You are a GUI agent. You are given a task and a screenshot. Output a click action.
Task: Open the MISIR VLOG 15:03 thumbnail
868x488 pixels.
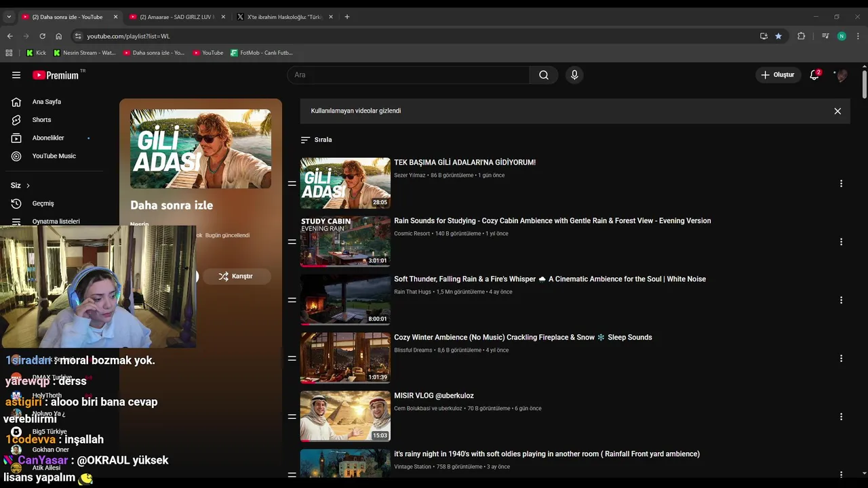point(345,416)
